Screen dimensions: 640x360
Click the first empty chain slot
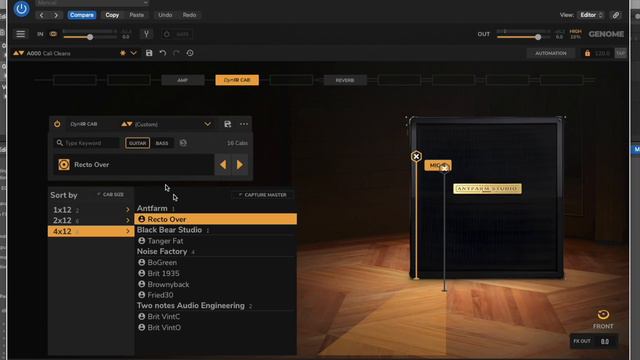point(75,80)
